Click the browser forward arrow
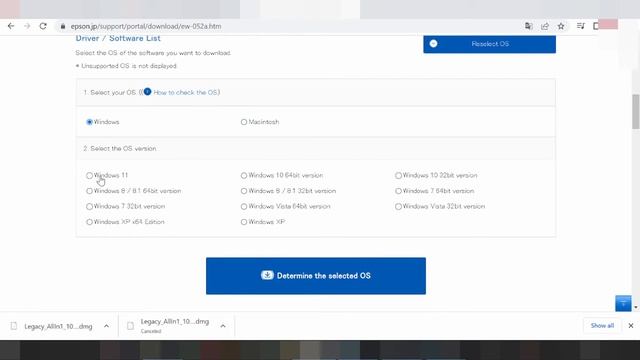This screenshot has width=640, height=360. [27, 26]
